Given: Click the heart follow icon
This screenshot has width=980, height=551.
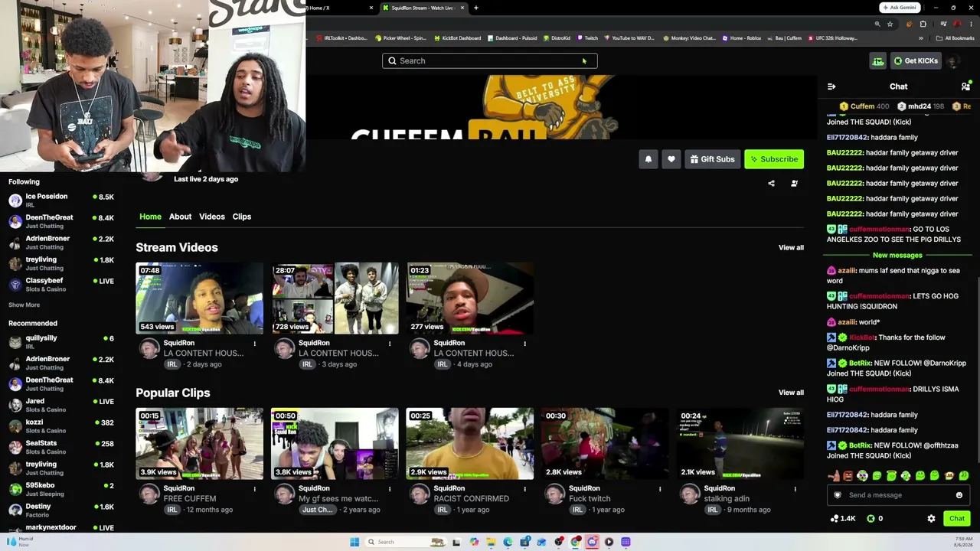Looking at the screenshot, I should tap(671, 159).
